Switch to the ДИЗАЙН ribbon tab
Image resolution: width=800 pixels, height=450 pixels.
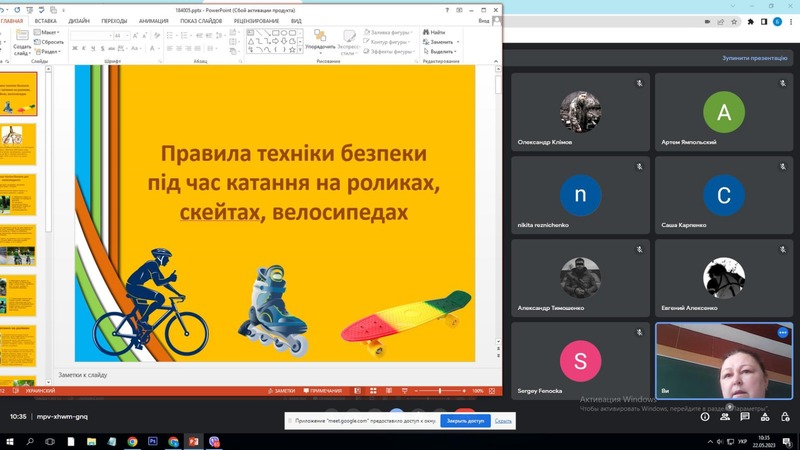[x=79, y=20]
